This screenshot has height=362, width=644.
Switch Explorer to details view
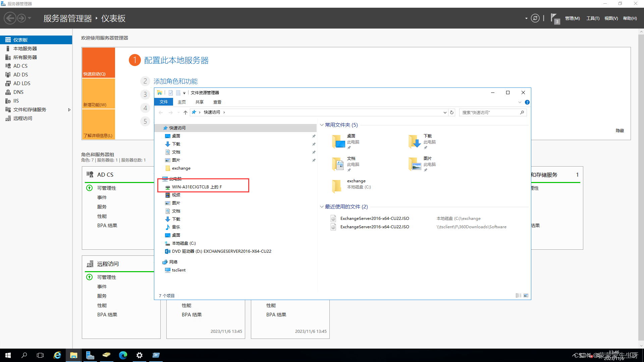[x=519, y=296]
